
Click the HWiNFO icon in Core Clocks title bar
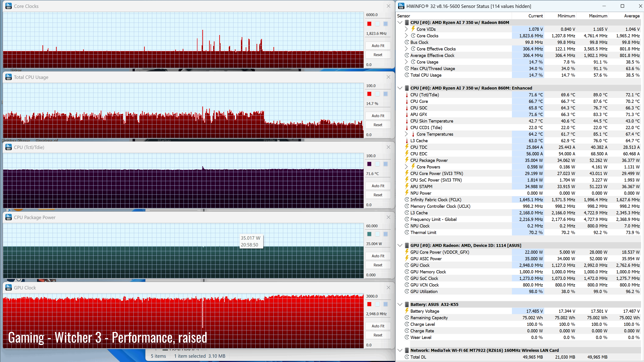pyautogui.click(x=9, y=6)
